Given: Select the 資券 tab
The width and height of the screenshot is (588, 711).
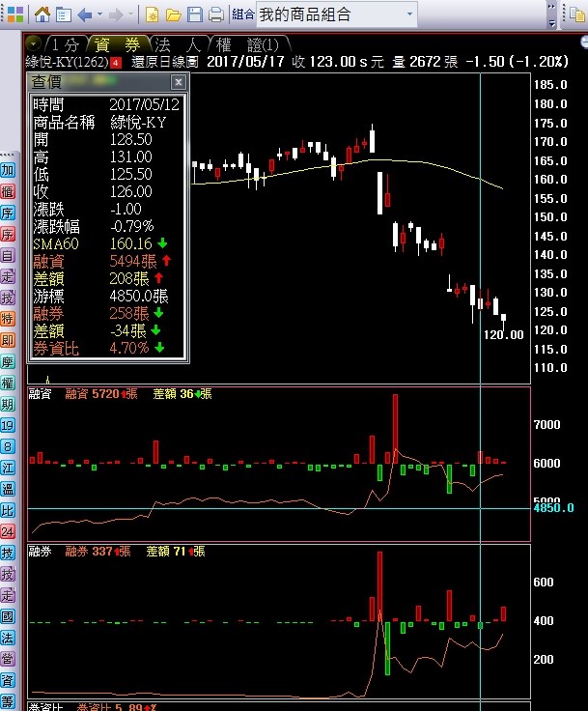Looking at the screenshot, I should 118,44.
